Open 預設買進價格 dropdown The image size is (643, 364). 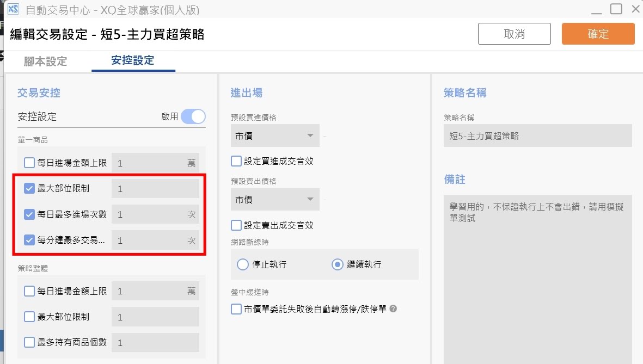point(274,135)
